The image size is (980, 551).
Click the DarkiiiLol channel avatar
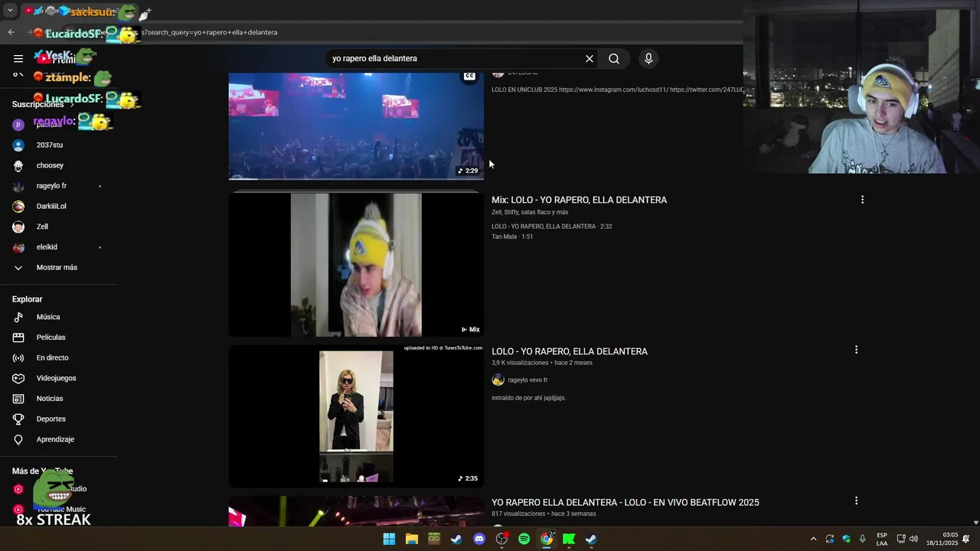pos(18,206)
